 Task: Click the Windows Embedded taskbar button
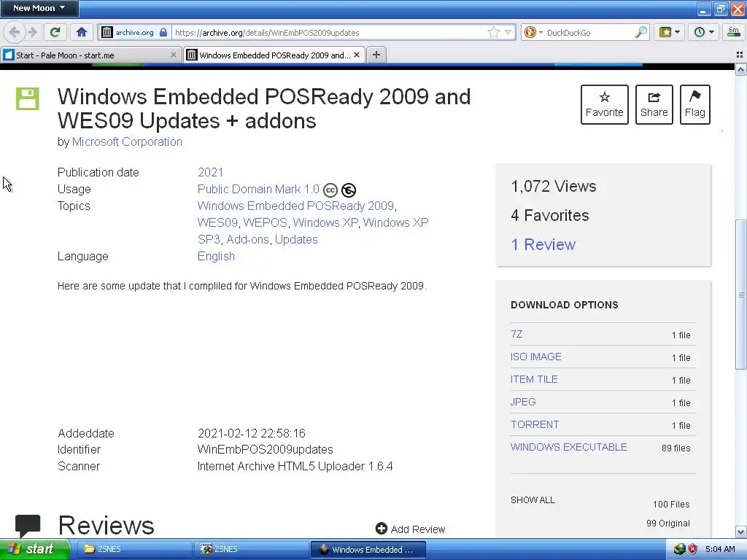(x=368, y=550)
